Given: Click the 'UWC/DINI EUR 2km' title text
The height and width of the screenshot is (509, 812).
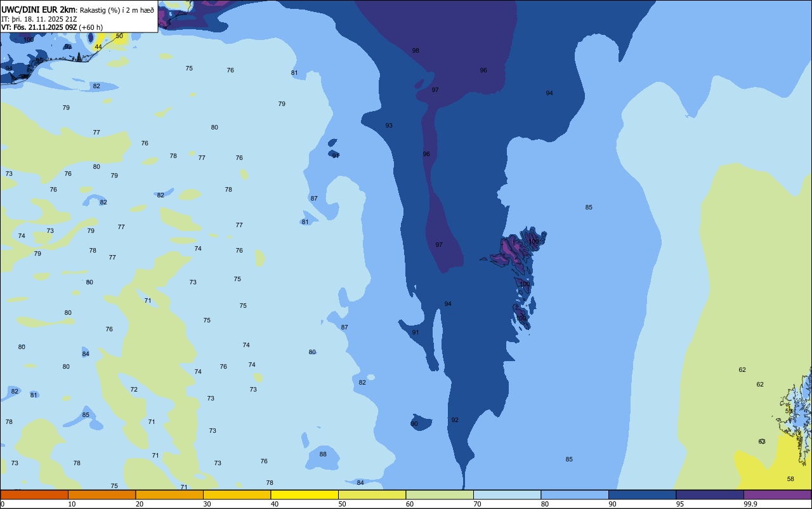Looking at the screenshot, I should pyautogui.click(x=37, y=9).
